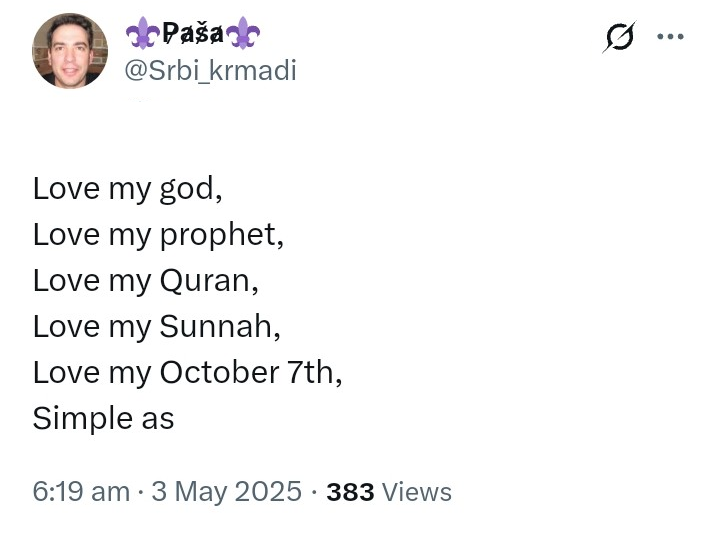The image size is (719, 541).
Task: Click the word 'prophet' in the post
Action: point(217,235)
